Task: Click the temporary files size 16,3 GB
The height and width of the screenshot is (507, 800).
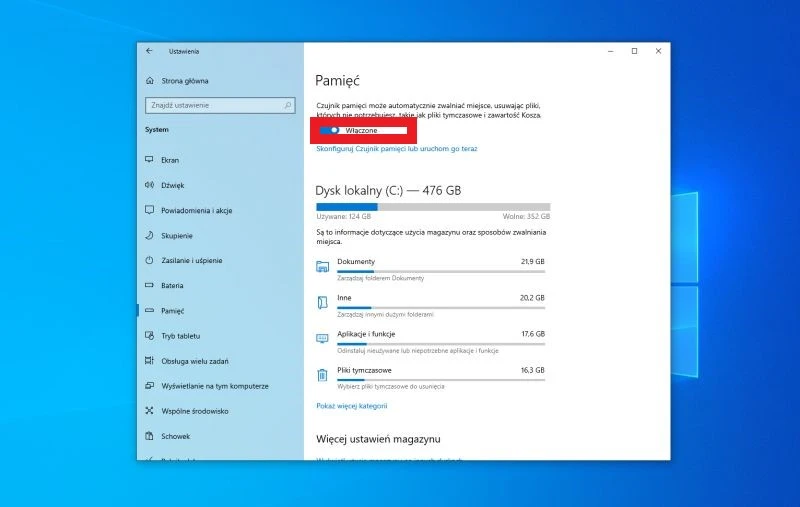Action: [x=532, y=370]
